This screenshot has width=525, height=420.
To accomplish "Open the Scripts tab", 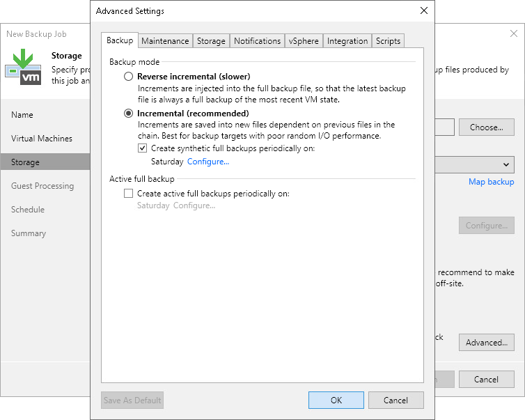I will [388, 41].
